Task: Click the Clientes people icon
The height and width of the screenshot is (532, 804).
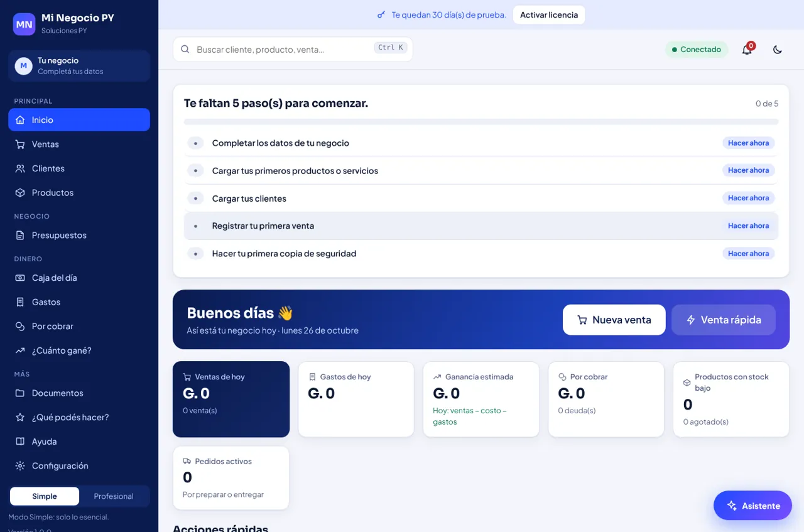Action: 20,168
